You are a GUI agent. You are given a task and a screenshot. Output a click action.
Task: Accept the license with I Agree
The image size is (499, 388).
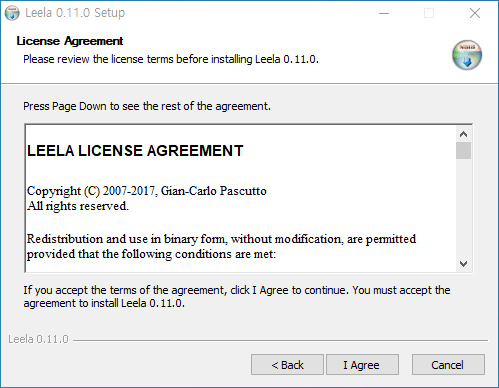tap(362, 365)
